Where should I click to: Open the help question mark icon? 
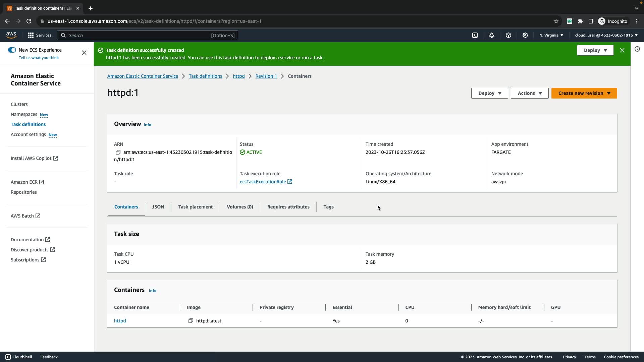pos(508,35)
